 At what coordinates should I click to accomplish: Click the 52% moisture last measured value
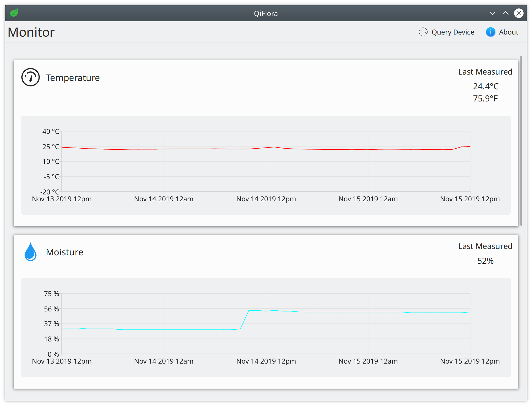click(485, 261)
